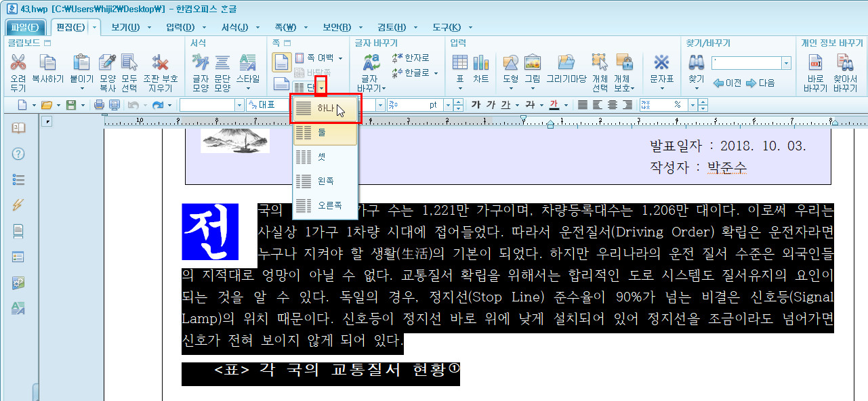
Task: Select the 셋 three column option
Action: click(x=325, y=157)
